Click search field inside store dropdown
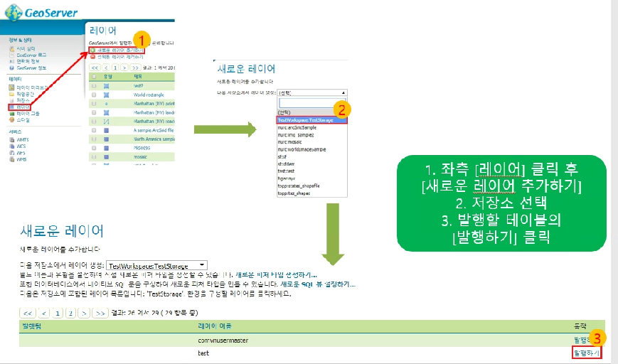This screenshot has height=364, width=618. pos(312,103)
